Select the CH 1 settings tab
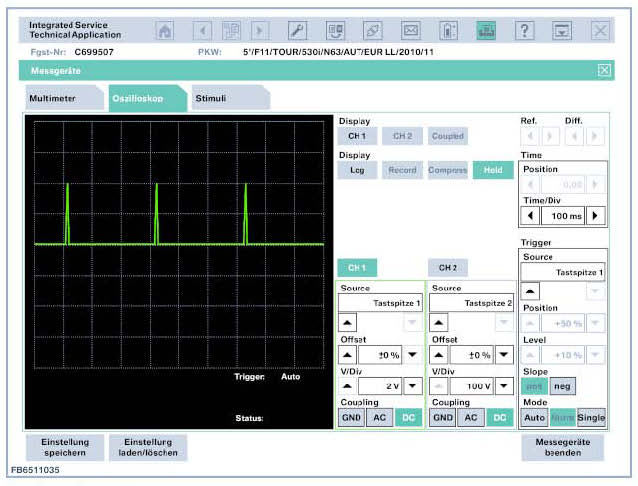Screen dimensions: 638x486 (x=357, y=268)
